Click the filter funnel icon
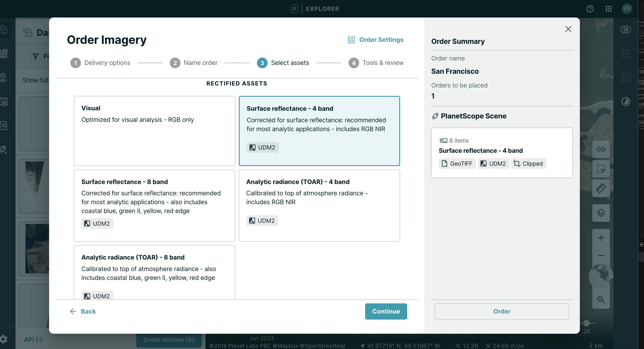 (36, 56)
